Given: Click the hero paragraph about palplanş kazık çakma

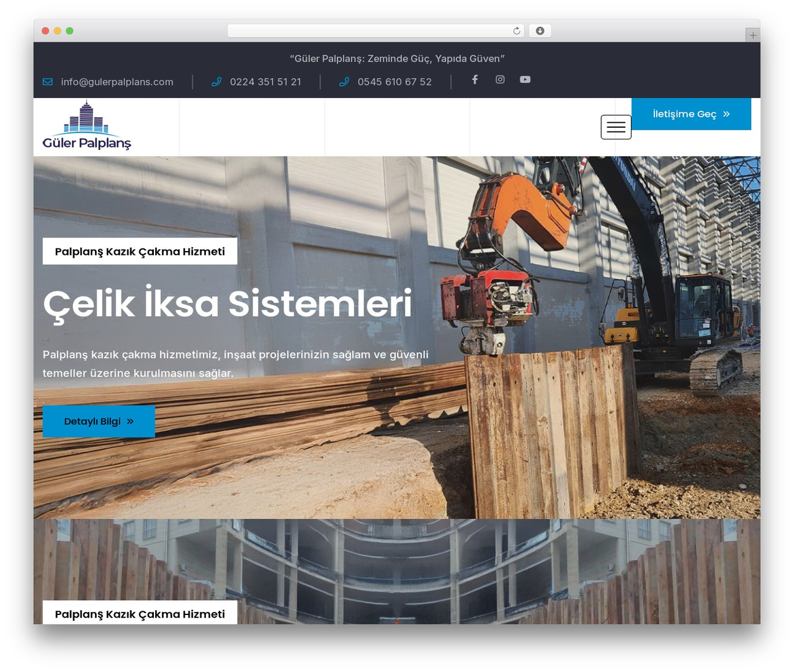Looking at the screenshot, I should [x=236, y=364].
